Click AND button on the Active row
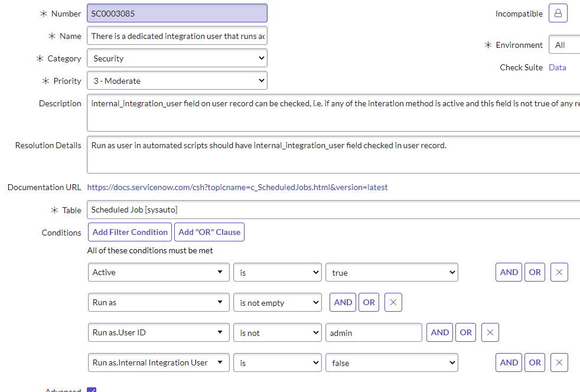The height and width of the screenshot is (392, 580). pos(509,272)
